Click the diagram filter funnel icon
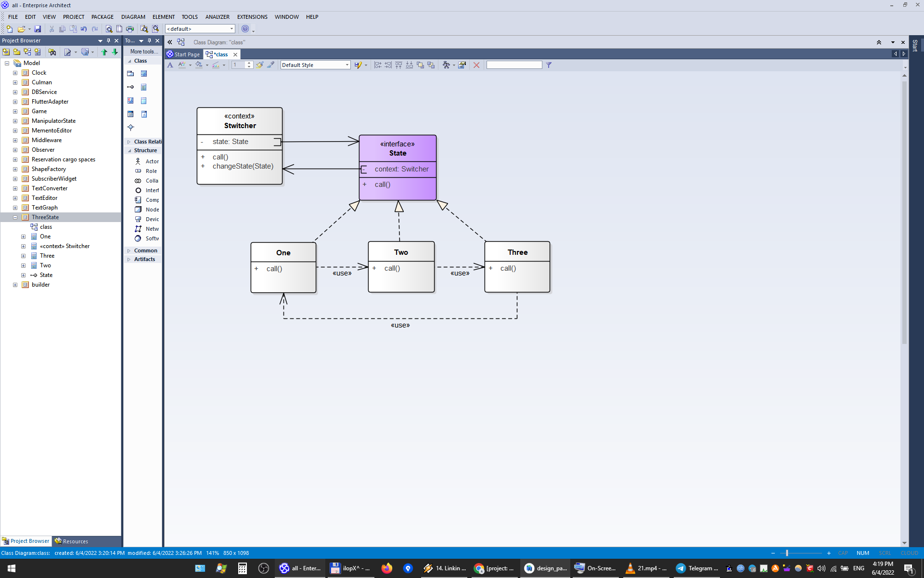 [x=549, y=65]
